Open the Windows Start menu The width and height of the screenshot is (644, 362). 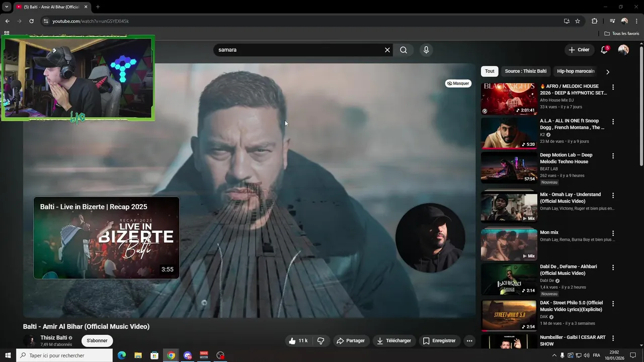pos(8,355)
